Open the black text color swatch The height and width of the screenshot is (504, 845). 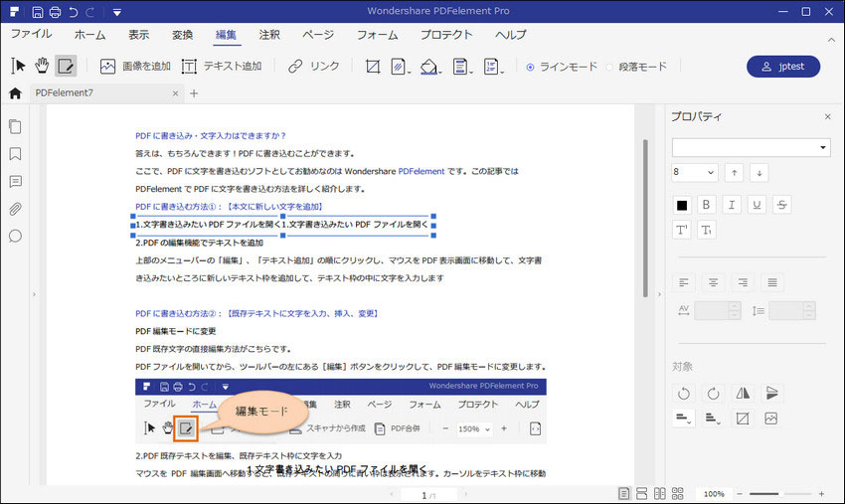click(x=682, y=205)
